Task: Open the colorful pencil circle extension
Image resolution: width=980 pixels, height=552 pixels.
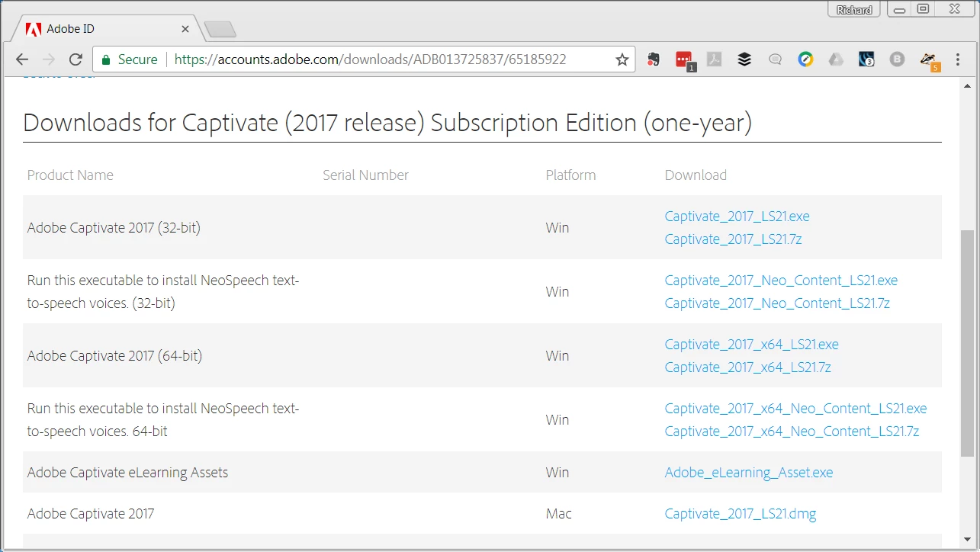Action: [x=806, y=59]
